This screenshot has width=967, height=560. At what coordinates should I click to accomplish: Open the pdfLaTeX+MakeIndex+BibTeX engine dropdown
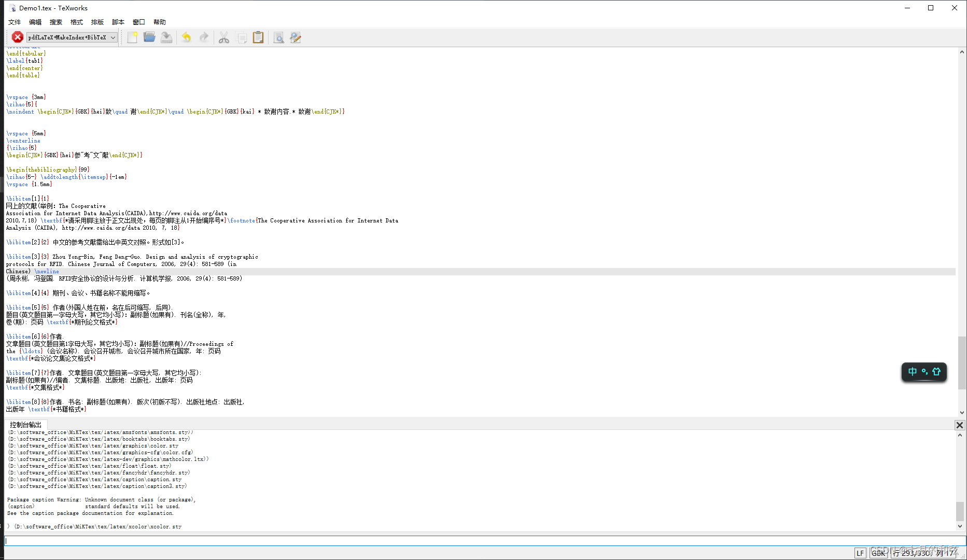[x=72, y=37]
